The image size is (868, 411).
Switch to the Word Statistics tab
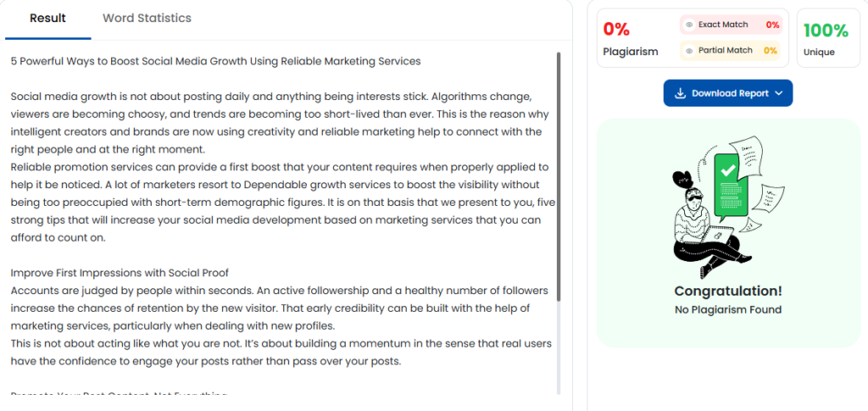pyautogui.click(x=147, y=18)
